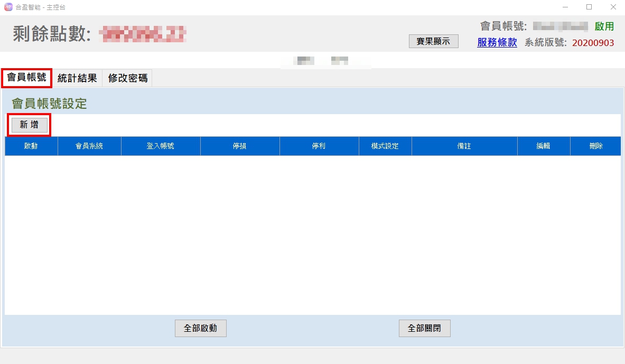Switch to the 會員帳號 tab
This screenshot has height=364, width=625.
[26, 78]
